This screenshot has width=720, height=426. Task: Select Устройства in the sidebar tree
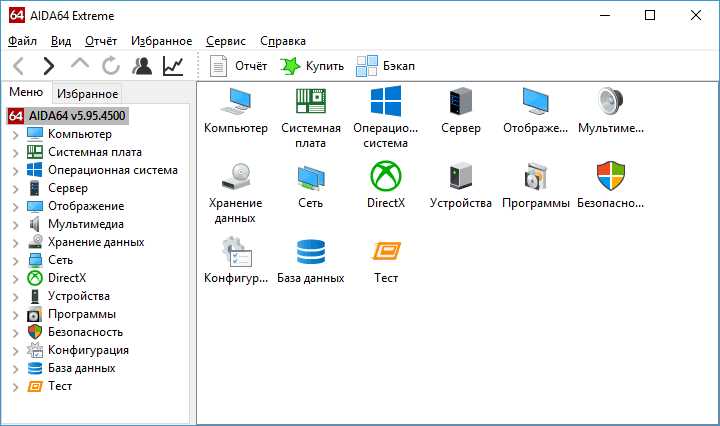coord(79,296)
